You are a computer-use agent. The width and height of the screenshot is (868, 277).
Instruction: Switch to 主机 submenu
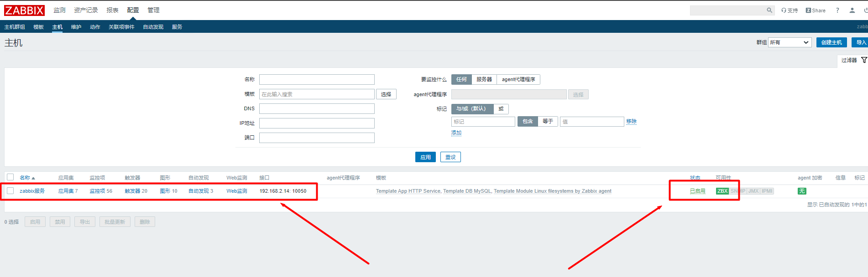click(x=57, y=27)
